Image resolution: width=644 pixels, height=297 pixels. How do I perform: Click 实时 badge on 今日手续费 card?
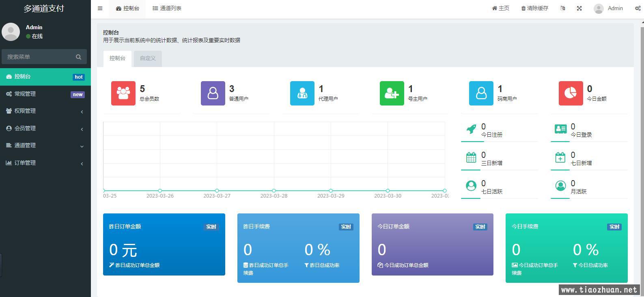click(614, 227)
